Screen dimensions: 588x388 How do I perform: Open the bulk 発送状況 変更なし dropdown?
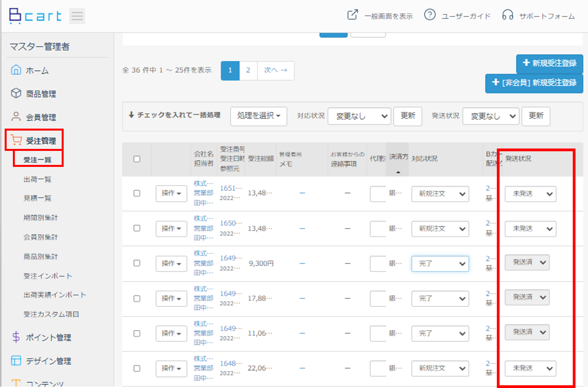tap(491, 116)
